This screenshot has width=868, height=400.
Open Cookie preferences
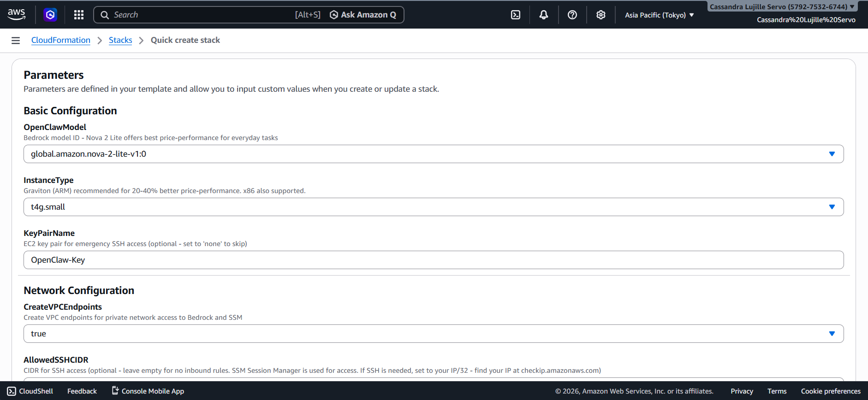(831, 391)
